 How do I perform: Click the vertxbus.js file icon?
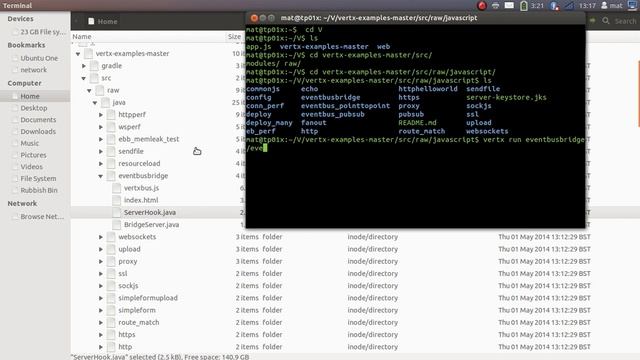point(117,188)
